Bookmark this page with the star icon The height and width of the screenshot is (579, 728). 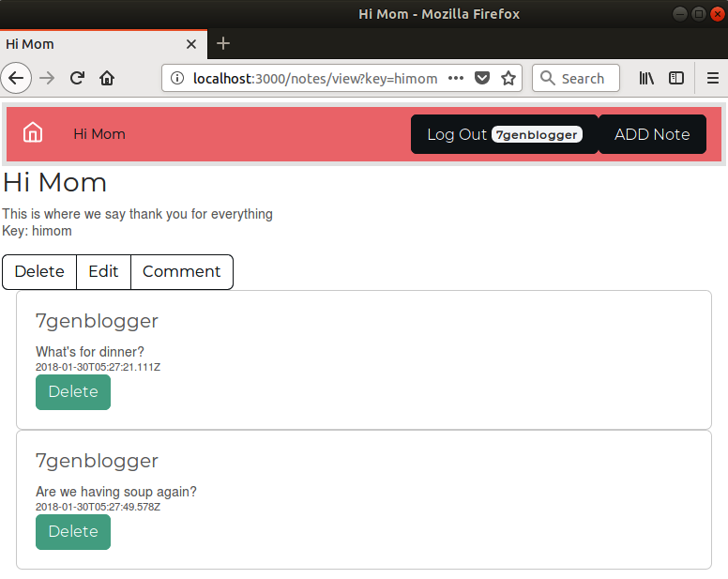pos(508,78)
